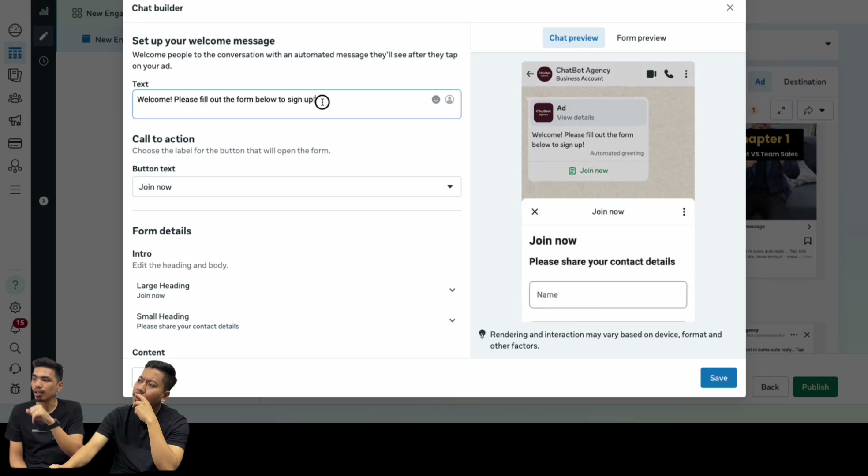Open the Settings gear icon in the sidebar
The height and width of the screenshot is (476, 868).
[15, 307]
